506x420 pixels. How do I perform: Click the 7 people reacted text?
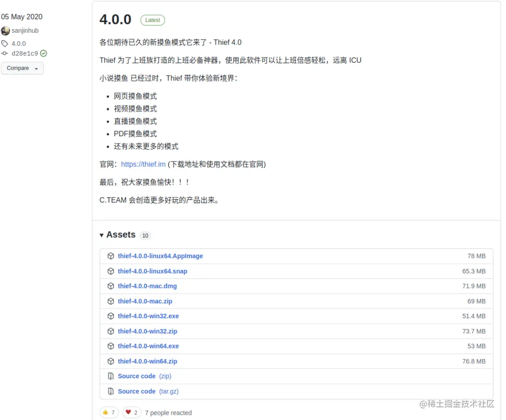click(168, 413)
